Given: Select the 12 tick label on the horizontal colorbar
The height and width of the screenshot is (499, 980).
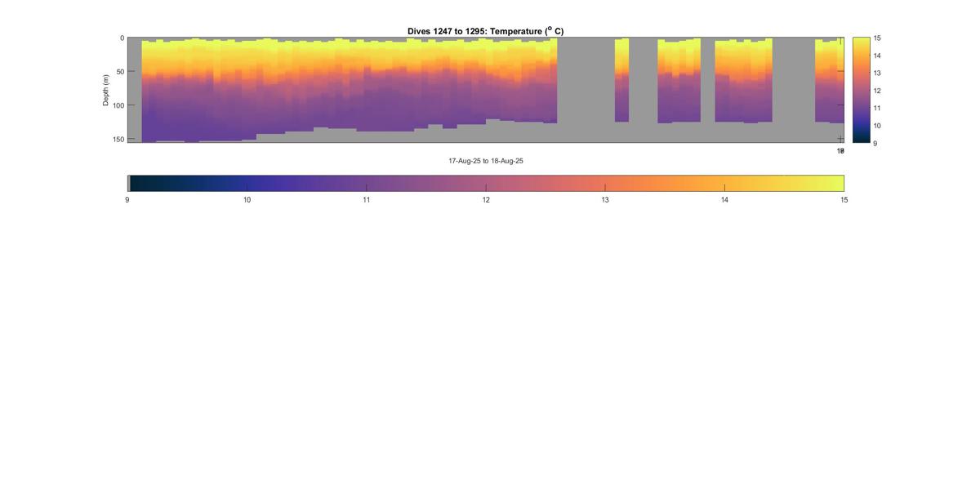Looking at the screenshot, I should click(486, 200).
